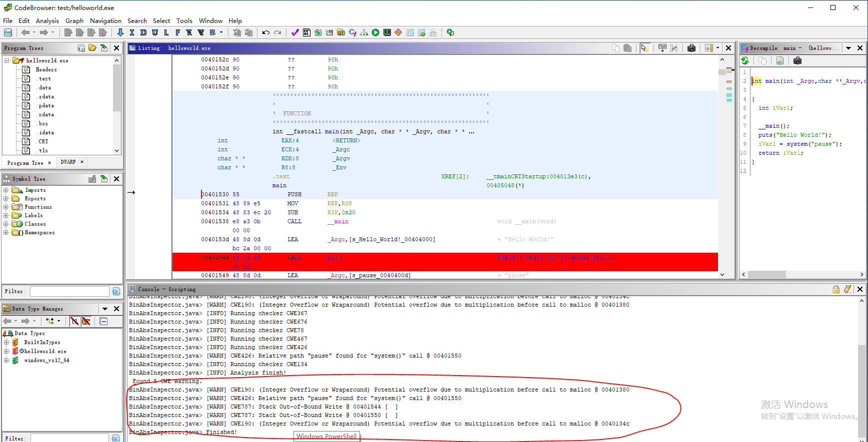Open the Navigation menu
This screenshot has width=868, height=442.
(x=105, y=20)
